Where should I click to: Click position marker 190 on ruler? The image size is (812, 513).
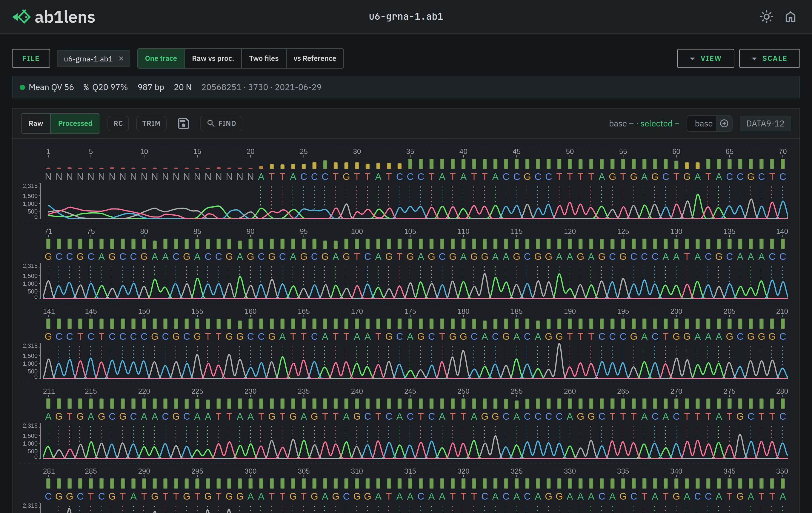[570, 311]
